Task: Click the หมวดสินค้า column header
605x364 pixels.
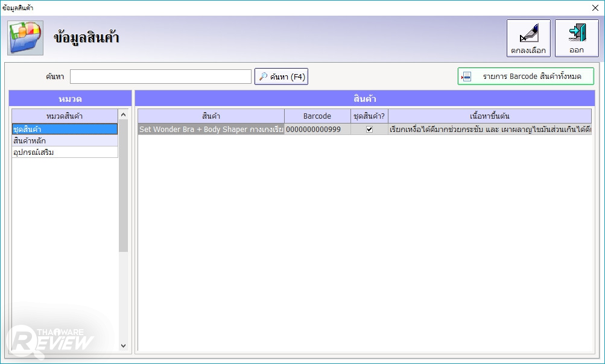Action: tap(65, 116)
